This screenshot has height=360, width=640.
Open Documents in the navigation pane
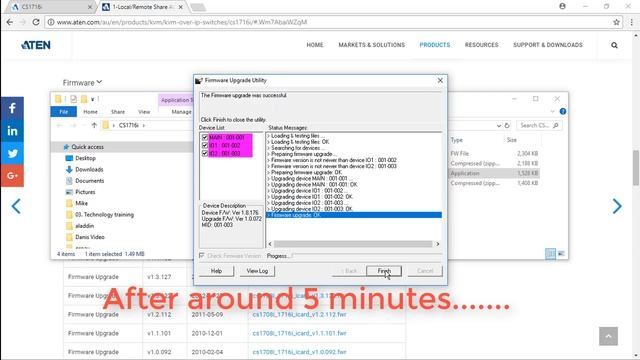tap(89, 181)
